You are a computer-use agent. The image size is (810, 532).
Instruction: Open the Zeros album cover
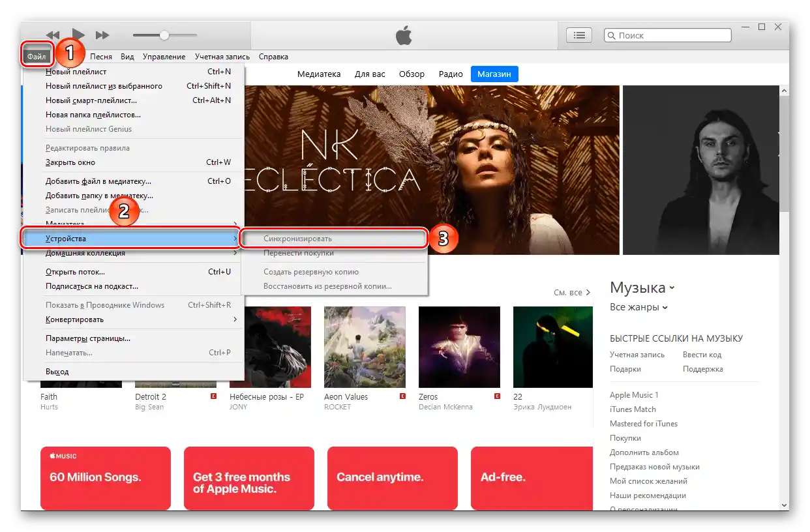pyautogui.click(x=459, y=347)
